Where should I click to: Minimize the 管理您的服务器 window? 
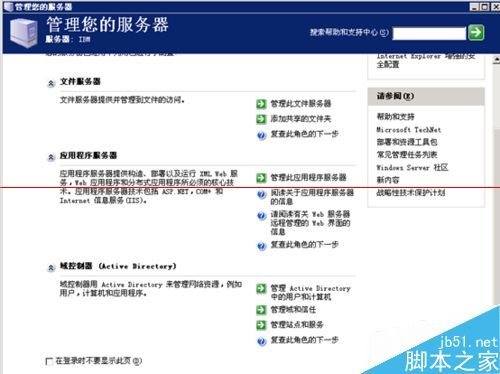point(474,6)
